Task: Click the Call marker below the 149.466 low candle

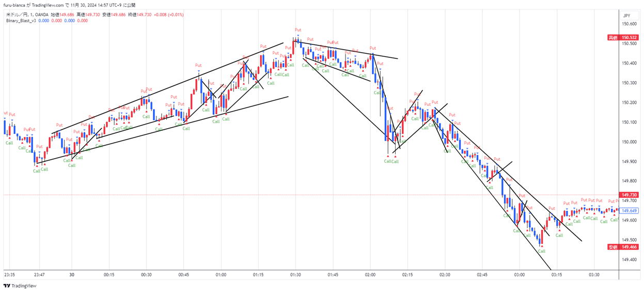Action: tap(541, 251)
